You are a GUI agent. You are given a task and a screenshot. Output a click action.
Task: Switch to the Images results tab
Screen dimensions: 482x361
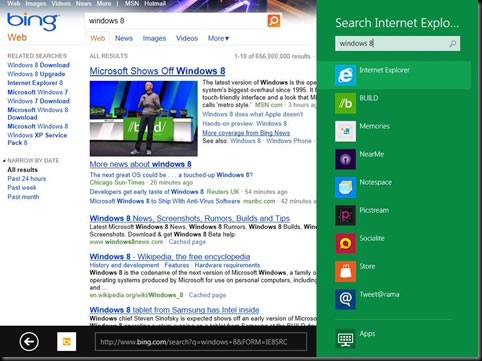point(154,38)
